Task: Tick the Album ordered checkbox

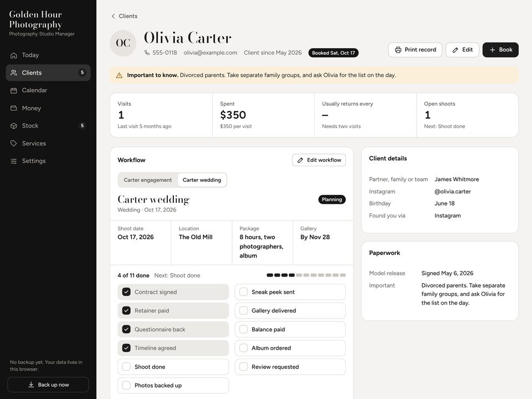Action: click(243, 348)
